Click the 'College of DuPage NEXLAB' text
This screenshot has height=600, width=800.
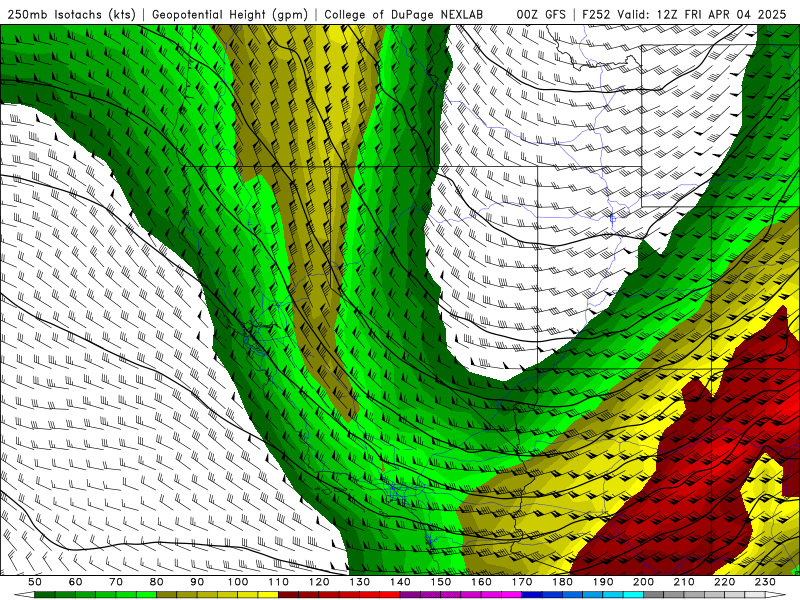tap(404, 15)
